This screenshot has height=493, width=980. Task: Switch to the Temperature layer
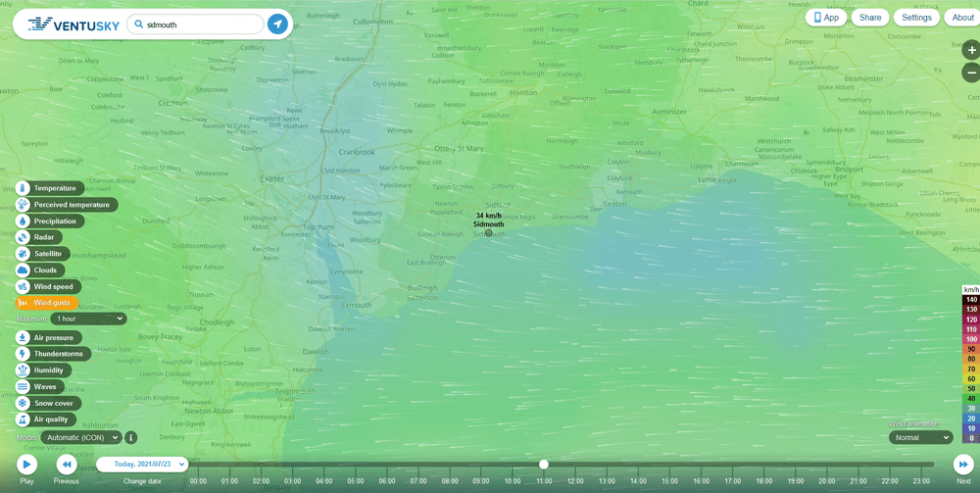point(54,188)
